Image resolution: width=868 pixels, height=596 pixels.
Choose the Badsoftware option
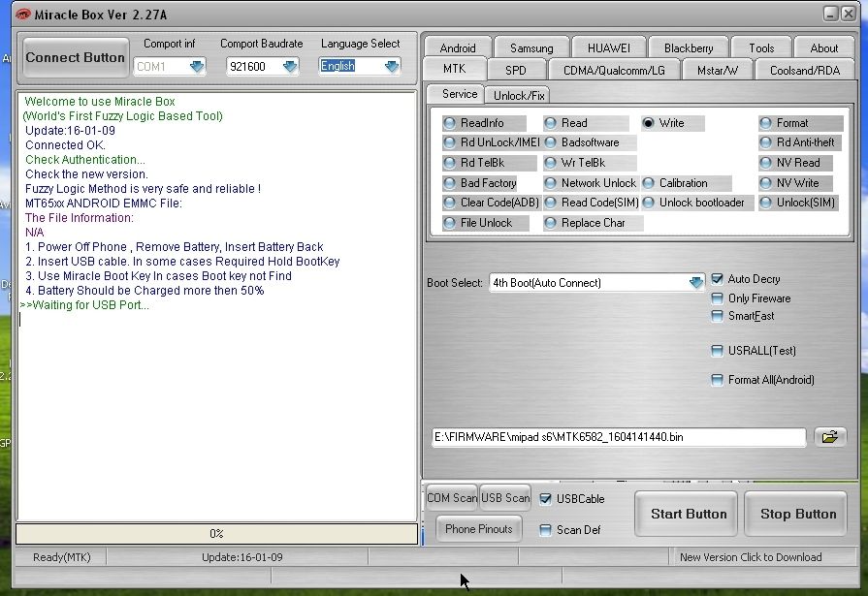(589, 142)
